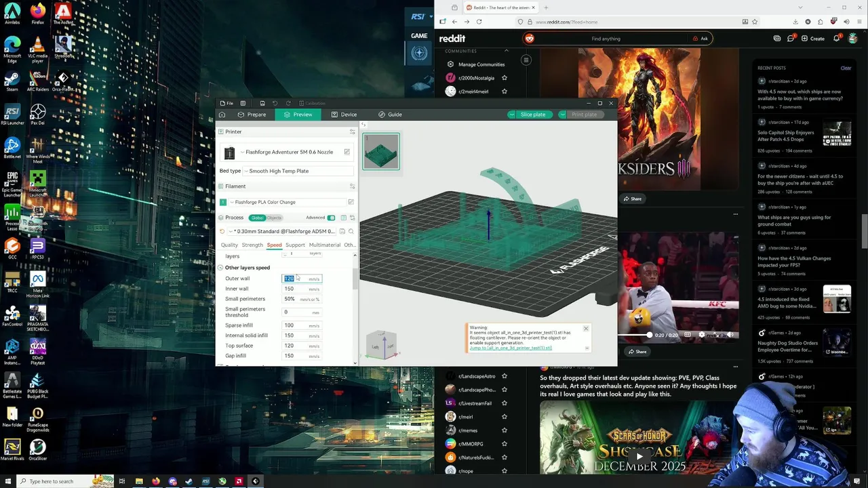Open Reddit notifications bell
Viewport: 868px width, 488px height.
click(837, 39)
